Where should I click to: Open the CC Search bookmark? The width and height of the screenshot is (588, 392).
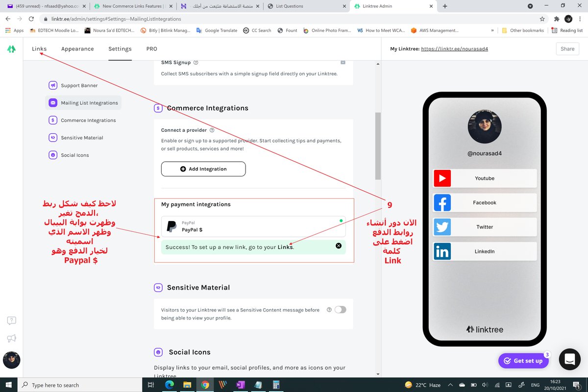257,30
